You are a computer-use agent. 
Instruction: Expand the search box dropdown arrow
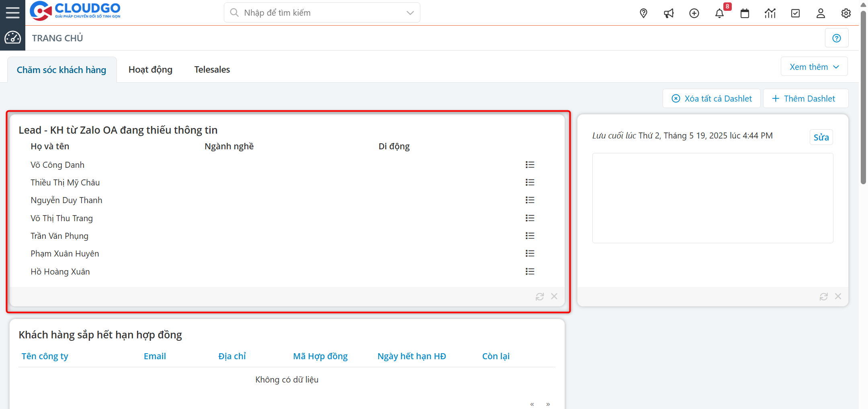410,13
